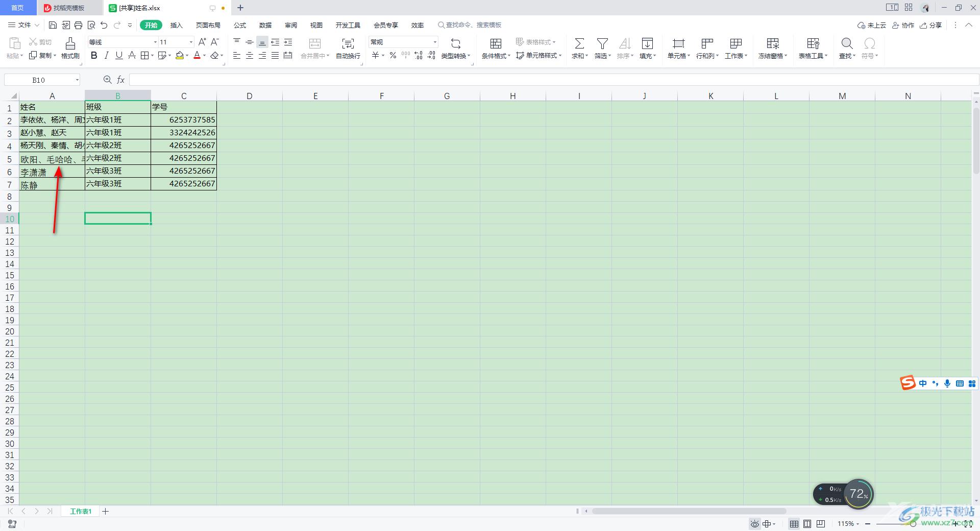The width and height of the screenshot is (980, 531).
Task: Click the 协作 collaboration button
Action: [903, 25]
